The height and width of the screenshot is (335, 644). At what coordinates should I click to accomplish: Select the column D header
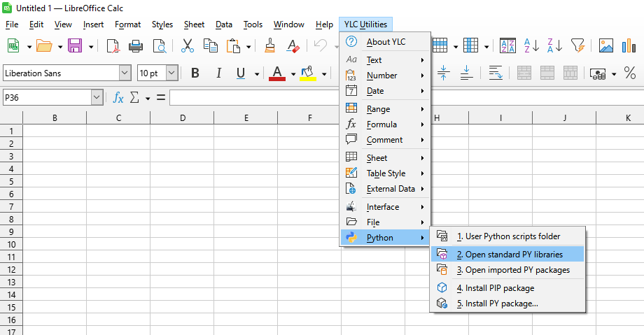(x=182, y=118)
